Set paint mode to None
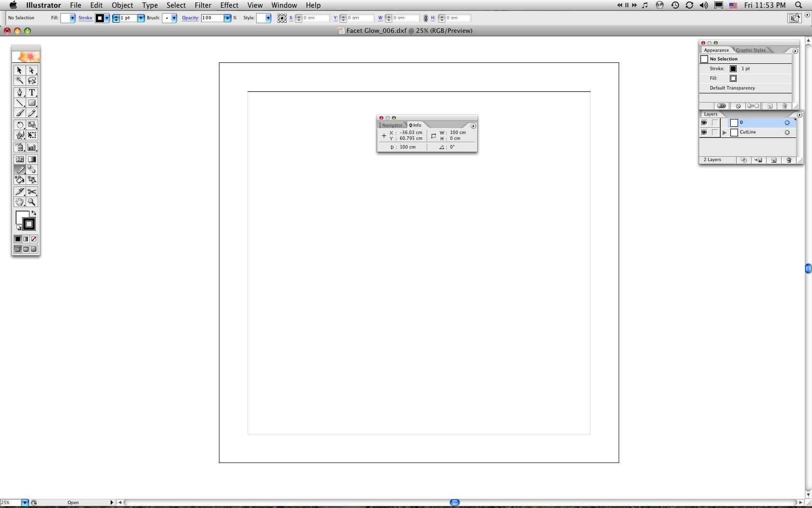Screen dimensions: 812x508 34,239
